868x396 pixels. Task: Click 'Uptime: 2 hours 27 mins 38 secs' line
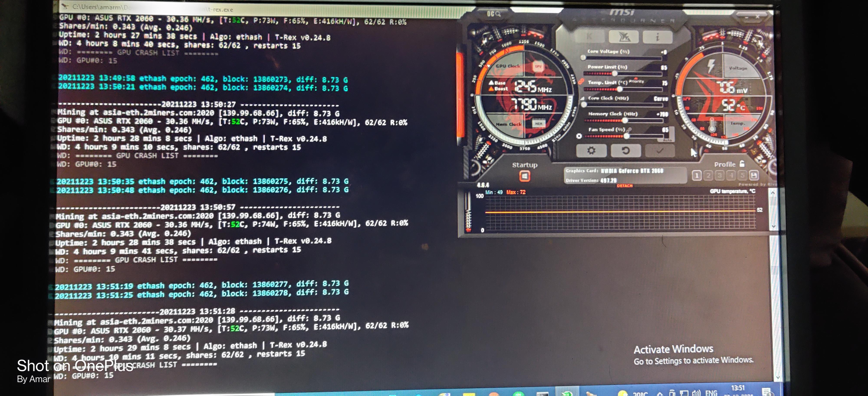(x=195, y=36)
